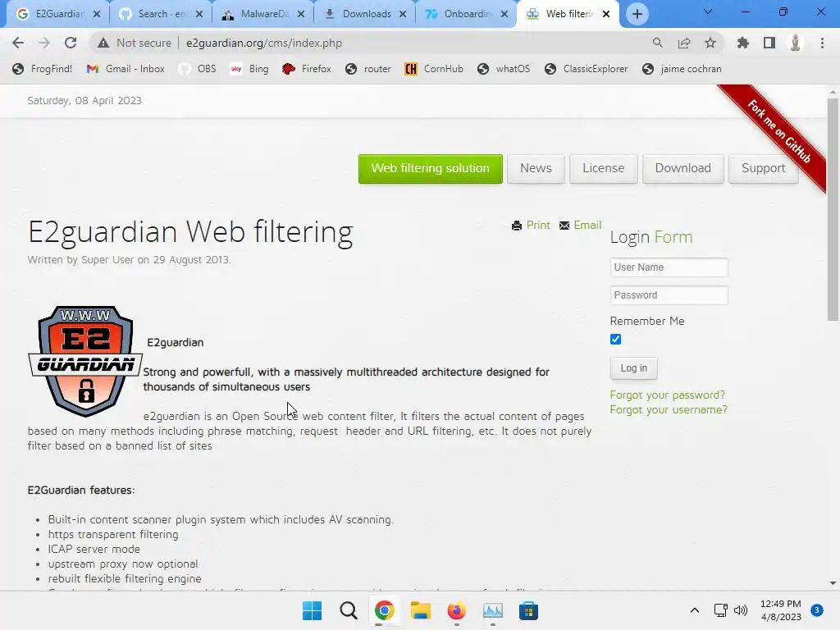Viewport: 840px width, 630px height.
Task: Open Web filtering solution menu item
Action: (430, 169)
